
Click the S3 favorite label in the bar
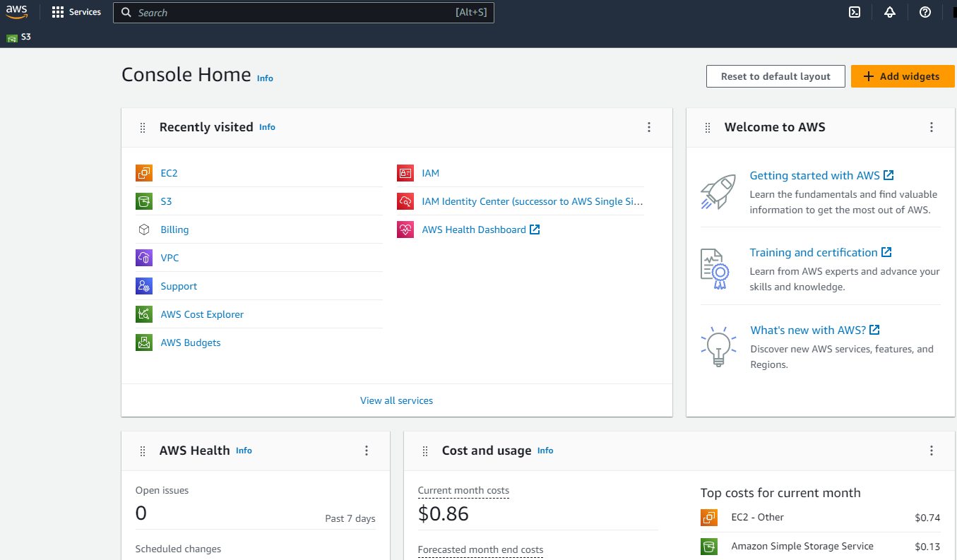[x=26, y=36]
